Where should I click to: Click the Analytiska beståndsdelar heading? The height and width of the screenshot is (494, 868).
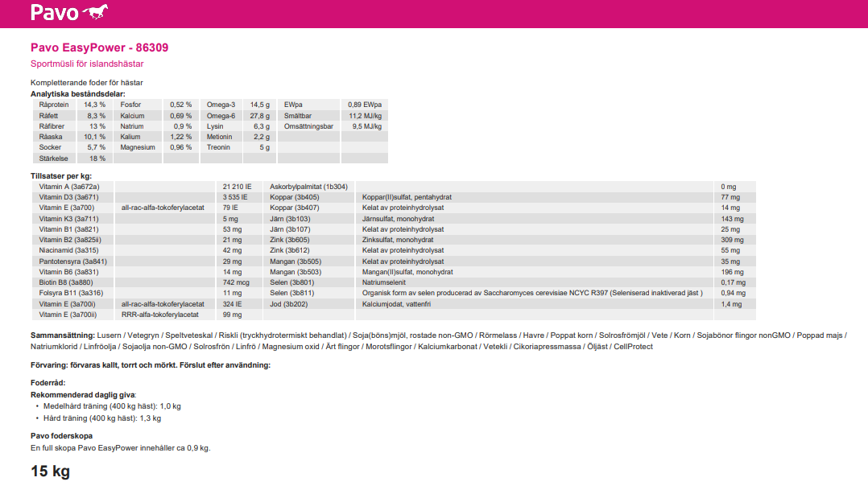click(x=77, y=94)
